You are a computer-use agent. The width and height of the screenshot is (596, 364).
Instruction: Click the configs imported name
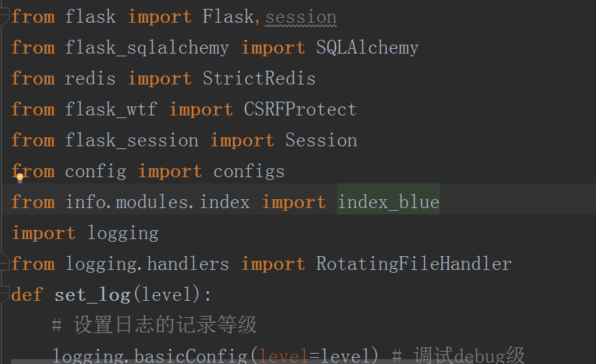(249, 172)
